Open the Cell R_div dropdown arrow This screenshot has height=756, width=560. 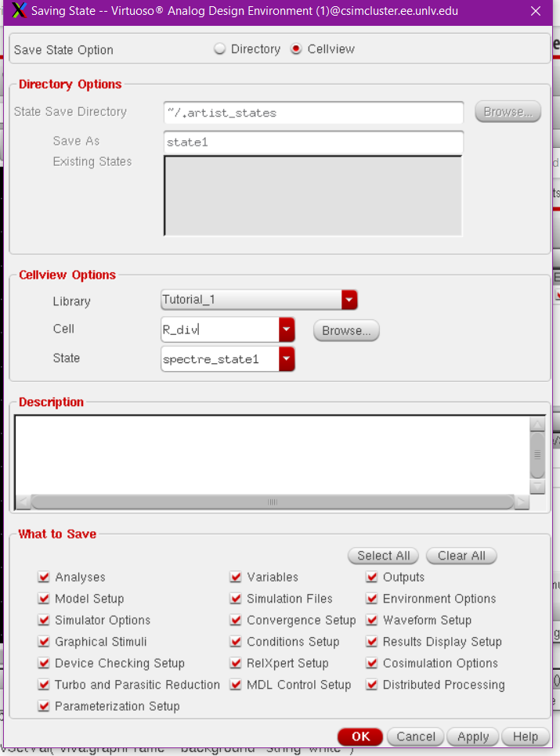pos(287,329)
